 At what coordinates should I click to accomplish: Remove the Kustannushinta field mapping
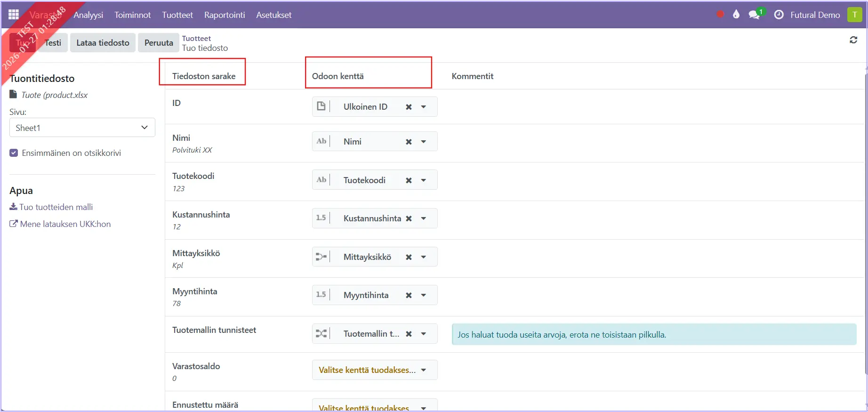click(409, 218)
